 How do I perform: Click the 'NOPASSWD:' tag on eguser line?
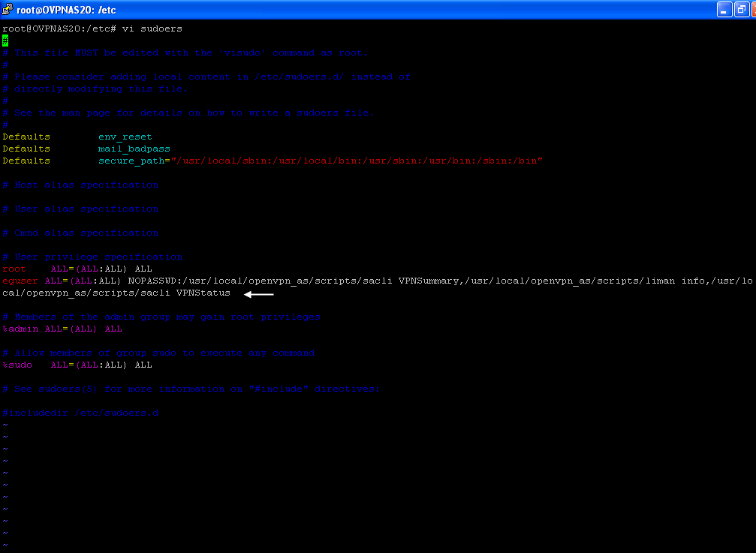(x=155, y=281)
